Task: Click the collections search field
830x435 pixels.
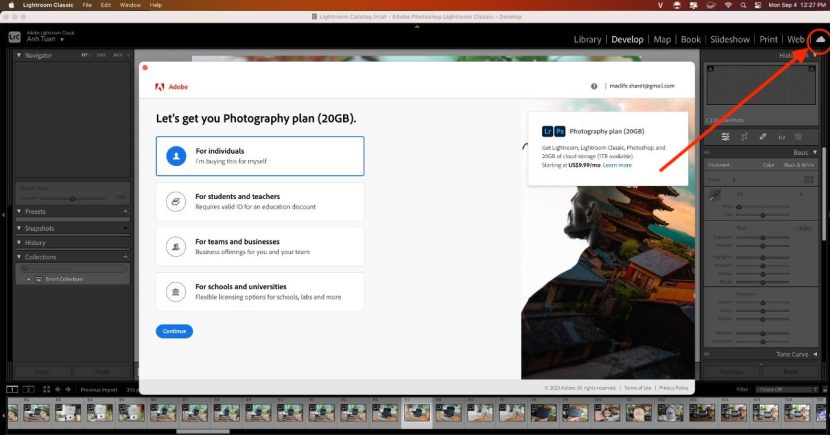Action: point(73,269)
